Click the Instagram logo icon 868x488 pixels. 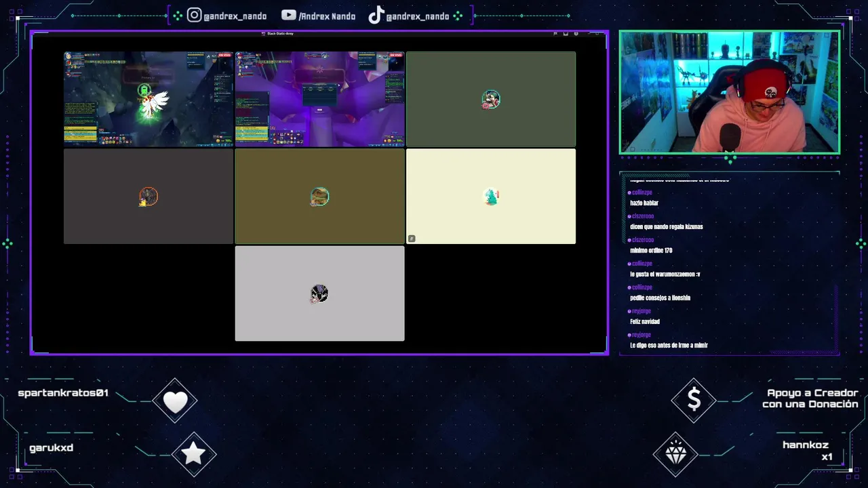(x=194, y=15)
